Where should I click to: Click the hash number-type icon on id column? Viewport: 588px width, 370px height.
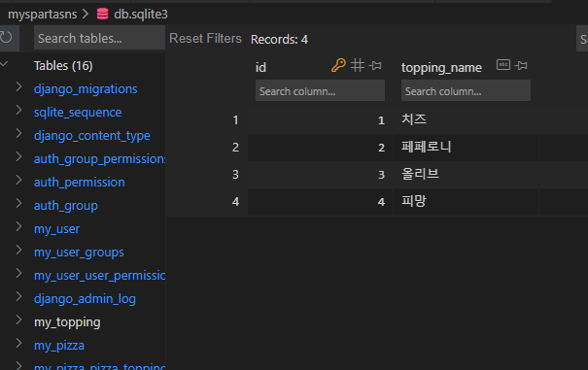point(358,65)
